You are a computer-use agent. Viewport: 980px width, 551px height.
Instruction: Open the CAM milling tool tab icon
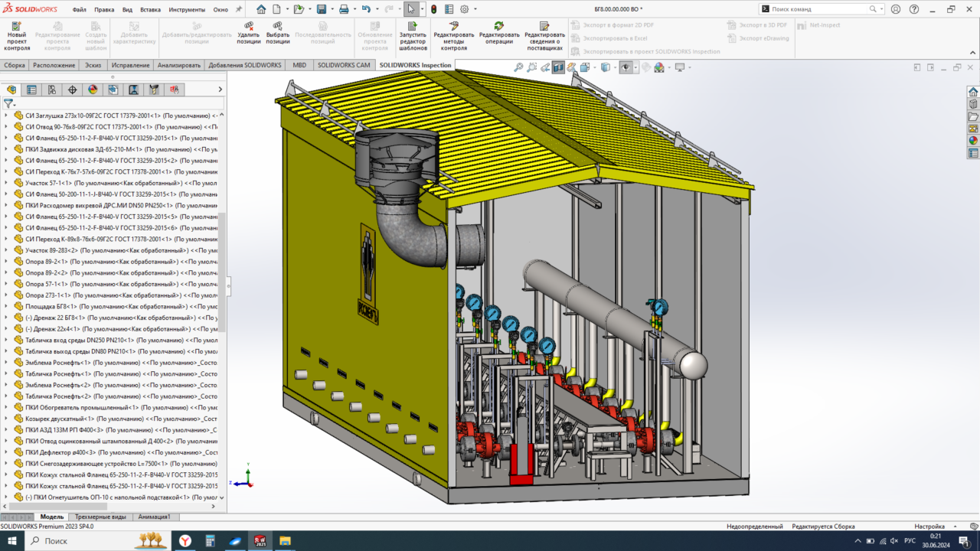[154, 90]
